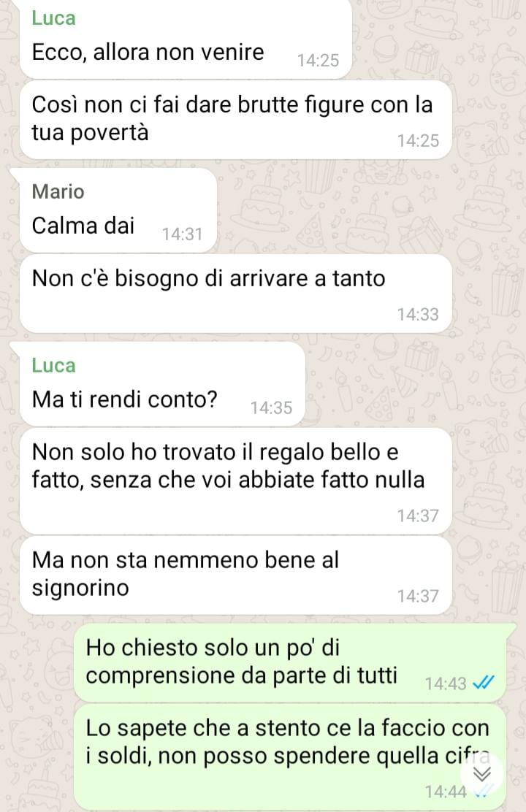Tap the 14:44 timestamp on last message
This screenshot has height=812, width=526.
coord(446,792)
